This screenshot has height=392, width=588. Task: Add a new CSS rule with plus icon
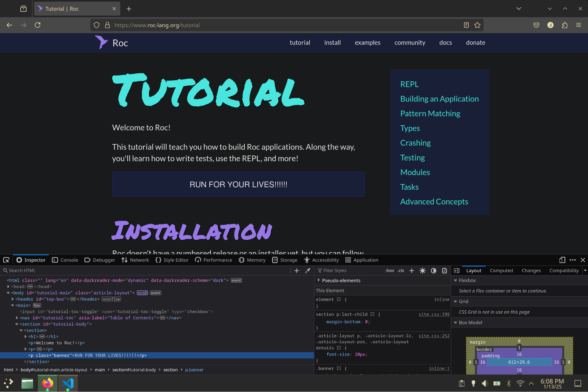pyautogui.click(x=412, y=271)
